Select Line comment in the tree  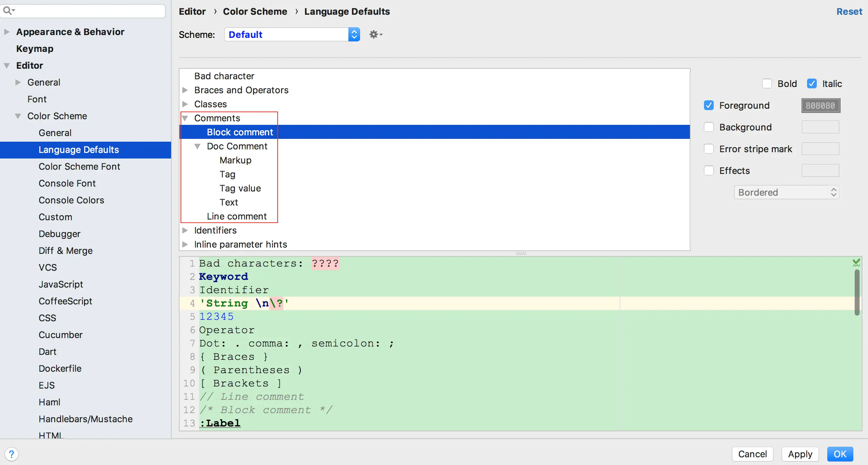click(237, 216)
